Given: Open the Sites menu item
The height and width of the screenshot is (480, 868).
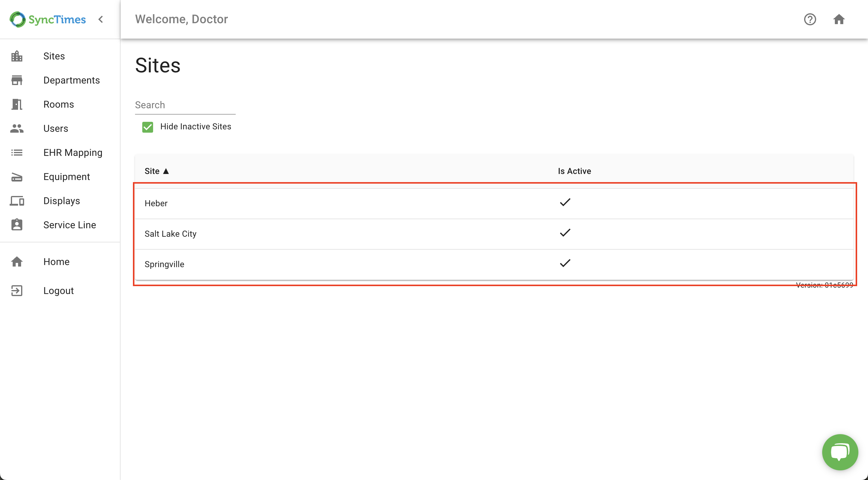Looking at the screenshot, I should tap(54, 56).
